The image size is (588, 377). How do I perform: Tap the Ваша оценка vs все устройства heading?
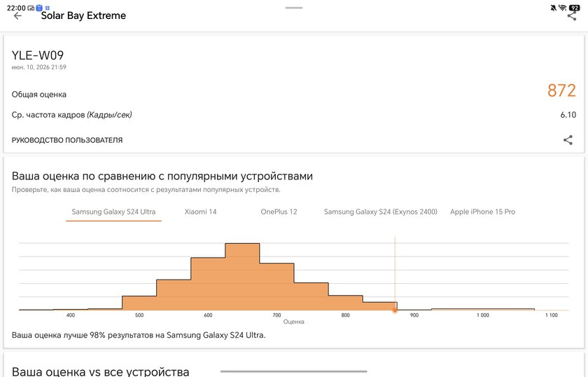pos(101,371)
